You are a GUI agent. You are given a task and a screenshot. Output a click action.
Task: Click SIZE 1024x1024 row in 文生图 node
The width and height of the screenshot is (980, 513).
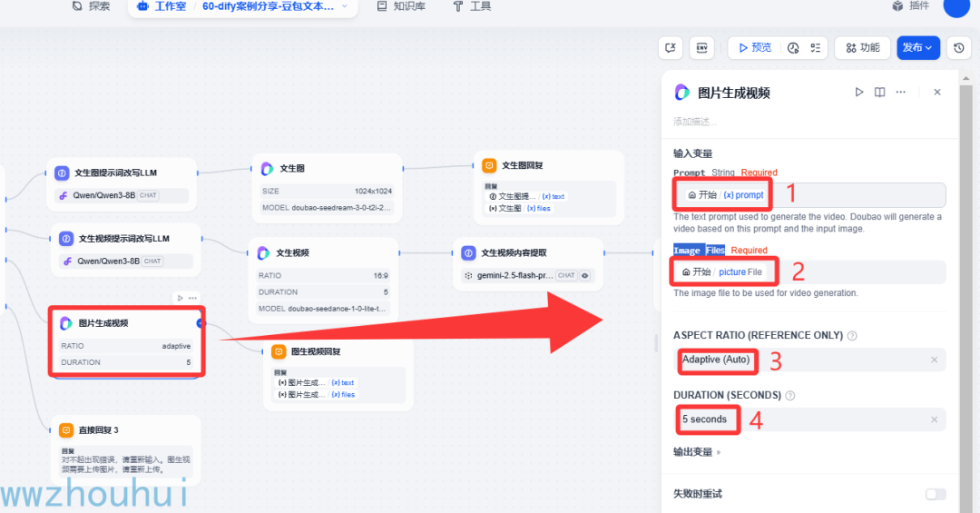tap(327, 192)
